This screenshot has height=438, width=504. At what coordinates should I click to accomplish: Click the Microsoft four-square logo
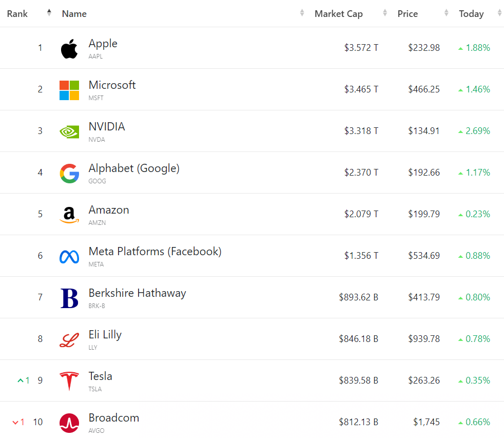[x=69, y=90]
